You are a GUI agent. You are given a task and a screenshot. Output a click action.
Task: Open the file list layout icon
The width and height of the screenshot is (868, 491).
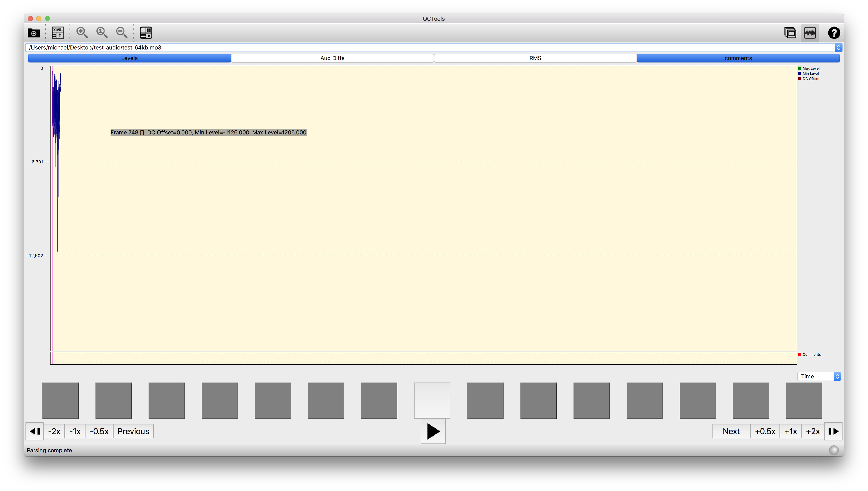tap(146, 33)
